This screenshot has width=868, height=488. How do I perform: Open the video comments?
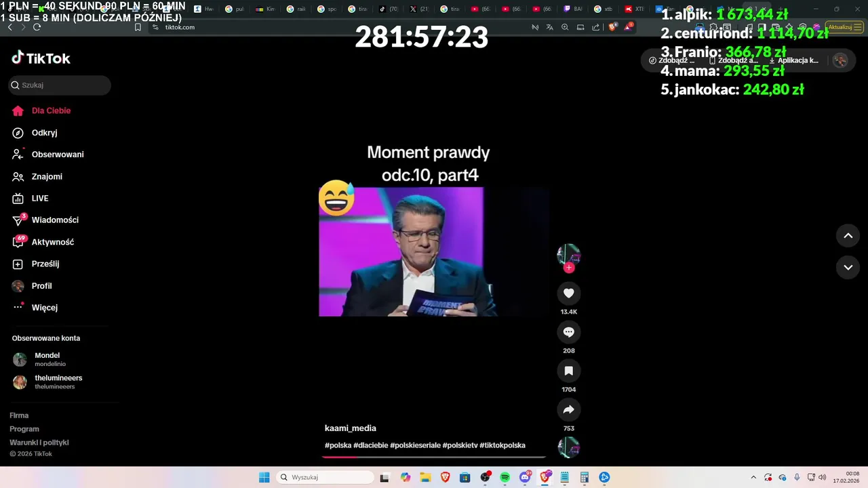click(569, 332)
